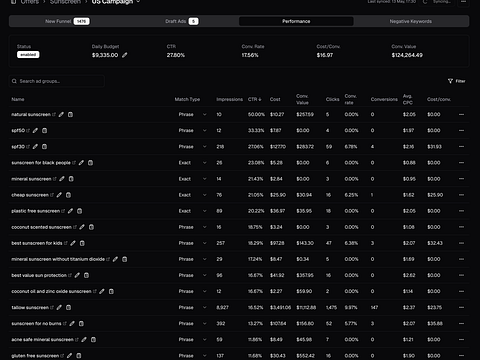Focus the Search ad groups field

coord(57,81)
